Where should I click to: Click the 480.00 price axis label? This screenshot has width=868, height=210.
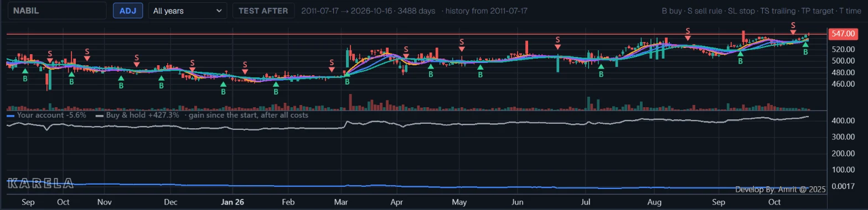[843, 72]
